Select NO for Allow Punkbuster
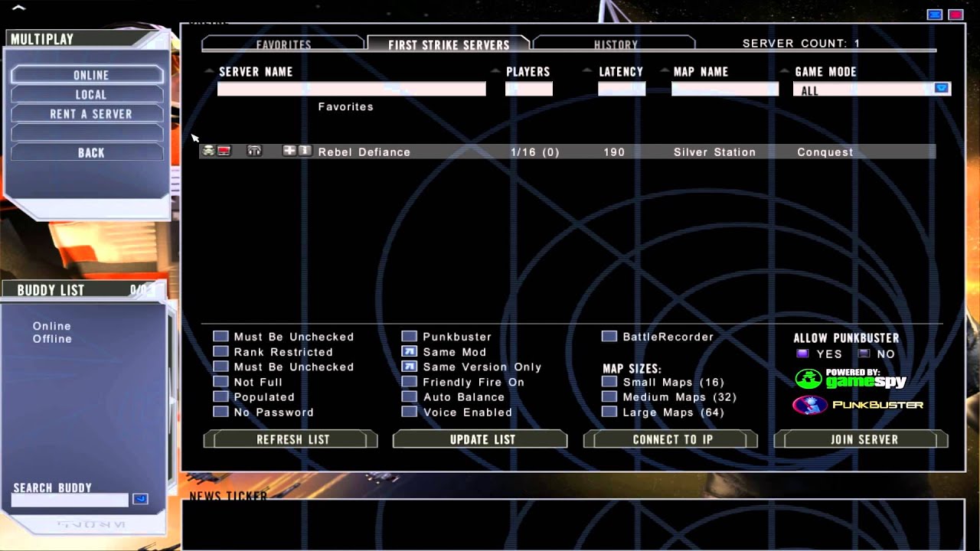Viewport: 980px width, 551px height. (864, 354)
